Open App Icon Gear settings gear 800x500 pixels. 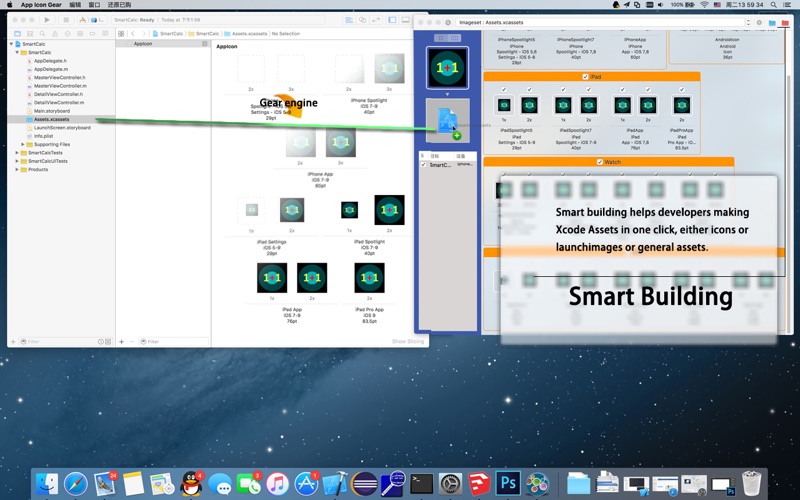pyautogui.click(x=759, y=22)
